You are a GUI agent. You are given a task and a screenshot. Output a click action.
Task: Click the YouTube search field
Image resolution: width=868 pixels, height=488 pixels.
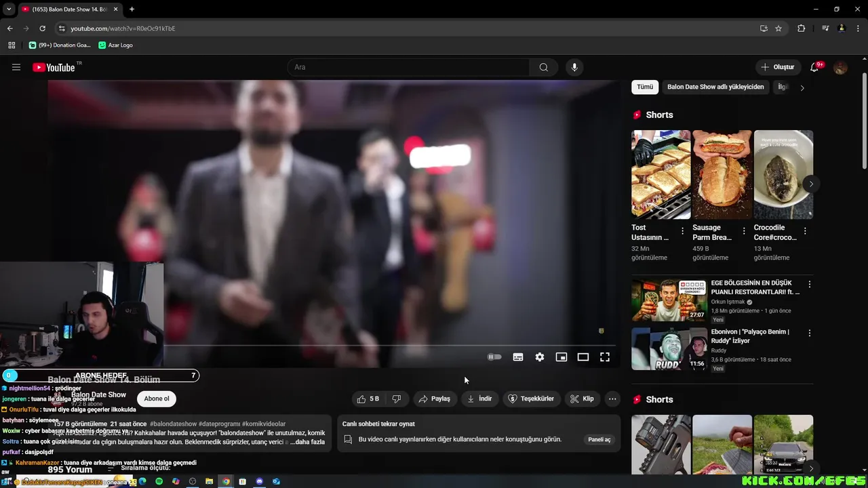(409, 67)
